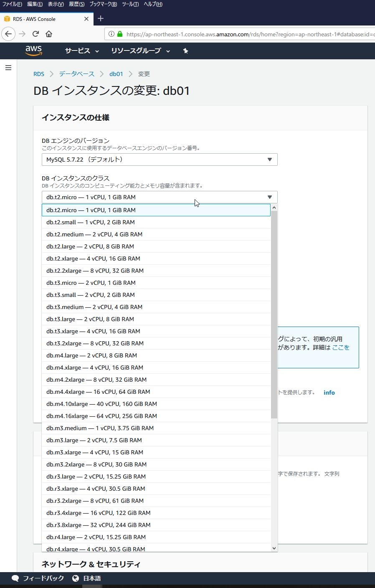Click the globe icon next to 日本語
The width and height of the screenshot is (375, 588).
[x=75, y=578]
